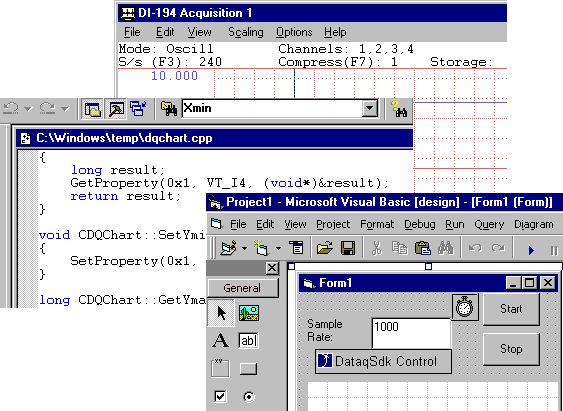Viewport: 563px width, 411px height.
Task: Open Visual Basic File menu
Action: 238,224
